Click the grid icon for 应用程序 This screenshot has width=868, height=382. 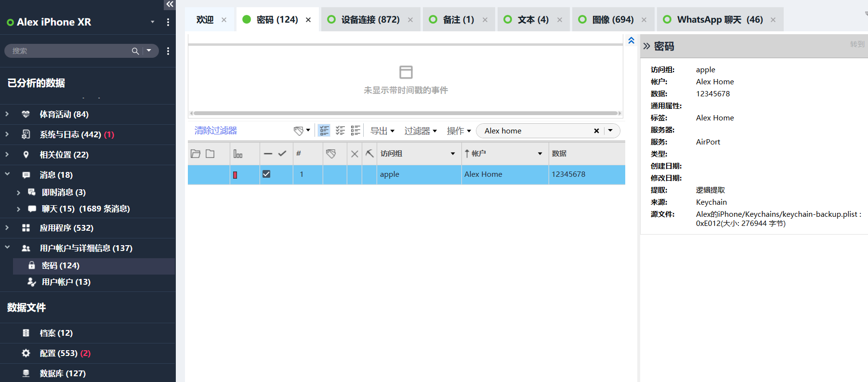pyautogui.click(x=26, y=228)
